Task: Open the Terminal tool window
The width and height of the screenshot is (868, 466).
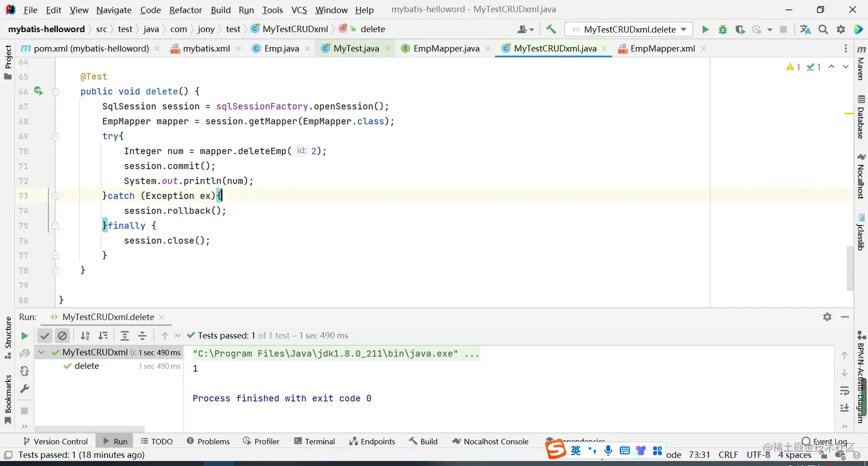Action: tap(314, 441)
